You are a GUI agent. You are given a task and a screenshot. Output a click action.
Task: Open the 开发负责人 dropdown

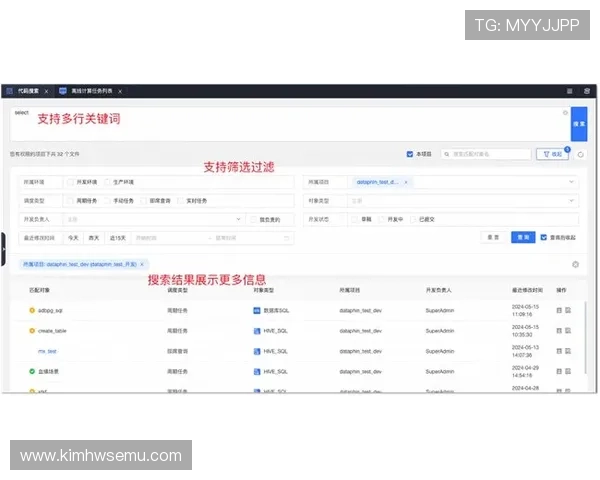[x=154, y=219]
